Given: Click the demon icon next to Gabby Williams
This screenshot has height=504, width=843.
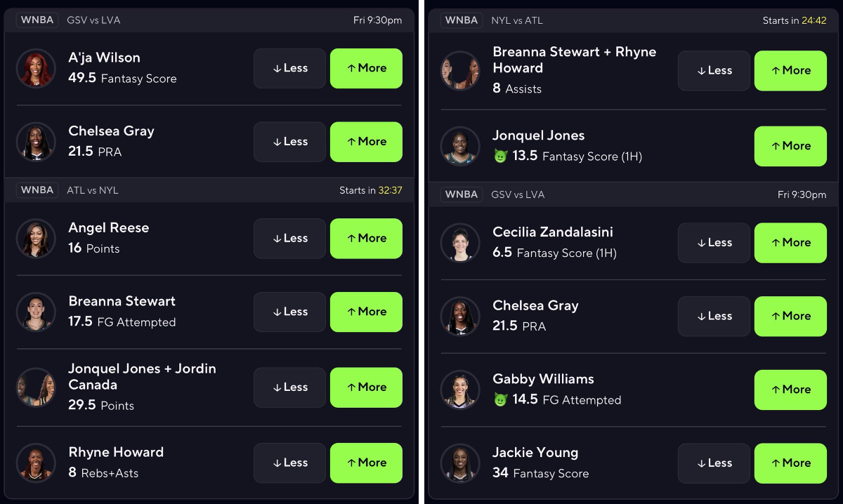Looking at the screenshot, I should point(500,400).
